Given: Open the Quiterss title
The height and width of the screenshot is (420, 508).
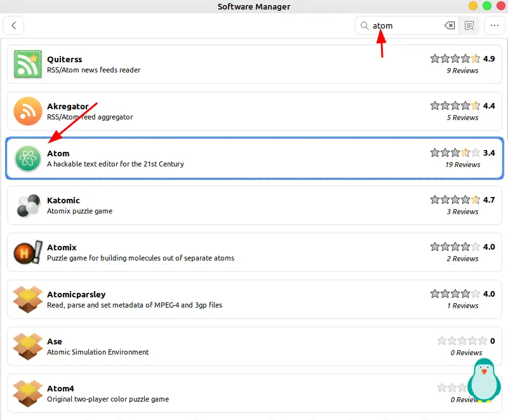Looking at the screenshot, I should pyautogui.click(x=65, y=59).
